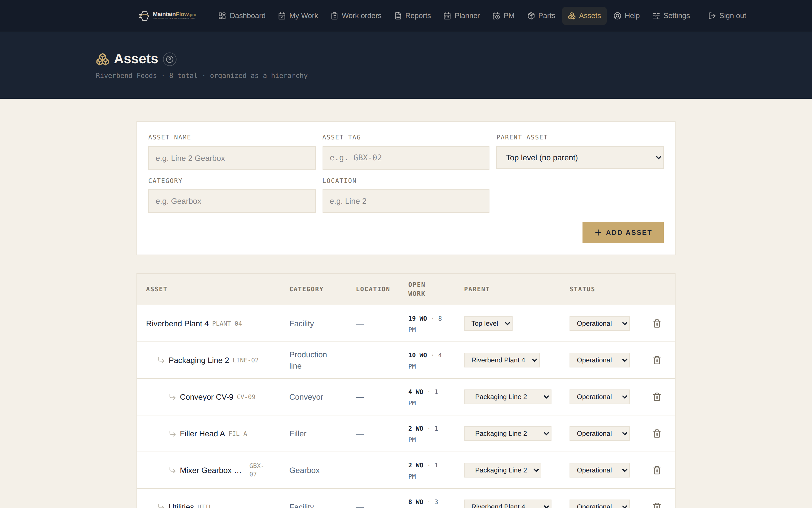Delete Riverbend Plant 4 via trash icon
This screenshot has height=508, width=812.
tap(657, 323)
